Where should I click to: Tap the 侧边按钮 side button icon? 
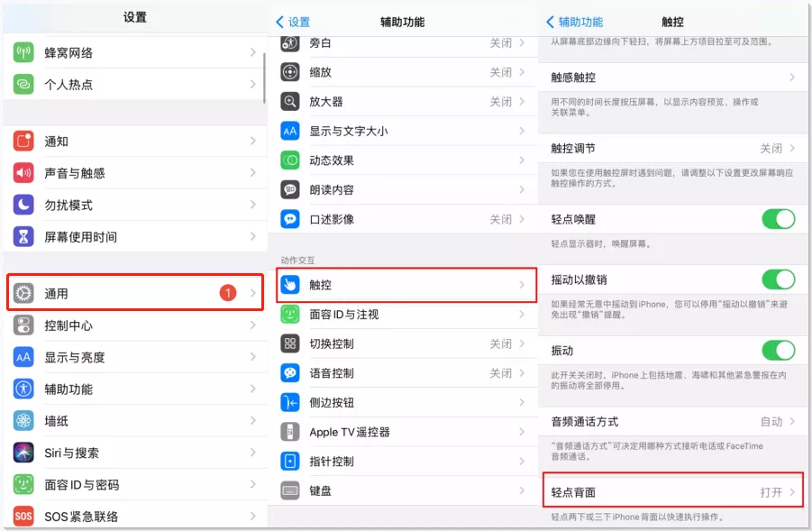coord(290,402)
